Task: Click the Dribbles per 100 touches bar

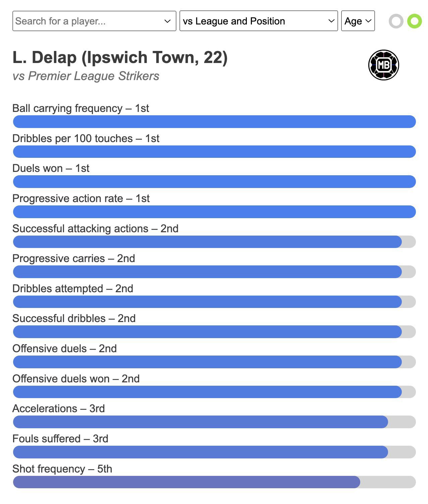Action: click(x=214, y=151)
